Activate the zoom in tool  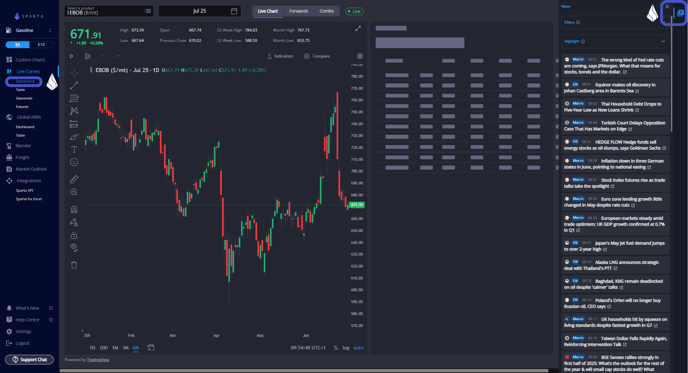tap(74, 192)
